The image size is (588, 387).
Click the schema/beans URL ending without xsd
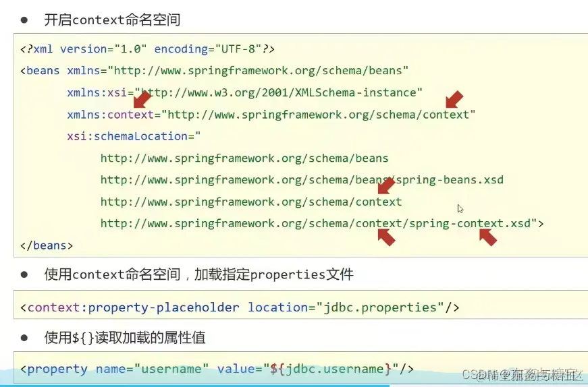coord(244,158)
